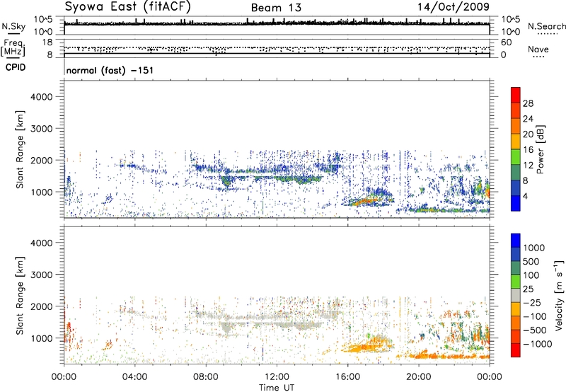Image resolution: width=566 pixels, height=392 pixels.
Task: Click the 'N.Sky' axis label
Action: [x=13, y=26]
